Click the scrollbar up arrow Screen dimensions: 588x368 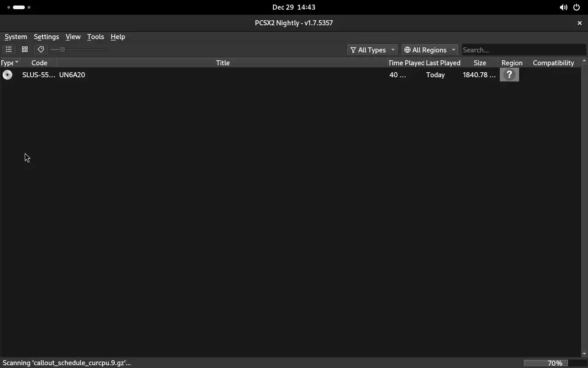click(x=584, y=61)
